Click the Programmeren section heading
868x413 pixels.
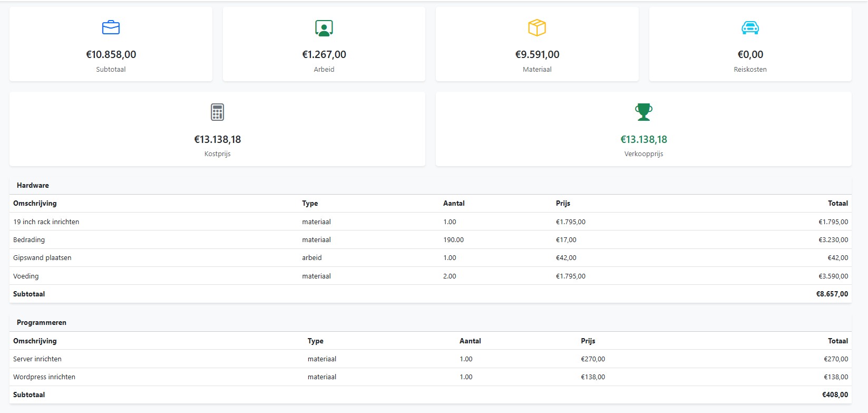(x=42, y=322)
